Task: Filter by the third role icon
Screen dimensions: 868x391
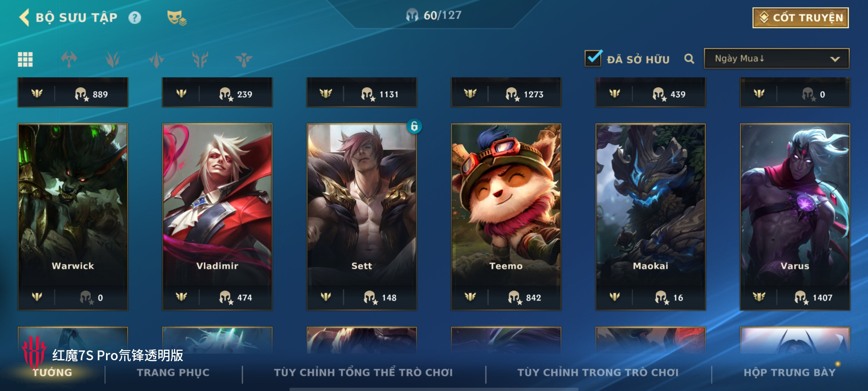Action: (x=156, y=59)
